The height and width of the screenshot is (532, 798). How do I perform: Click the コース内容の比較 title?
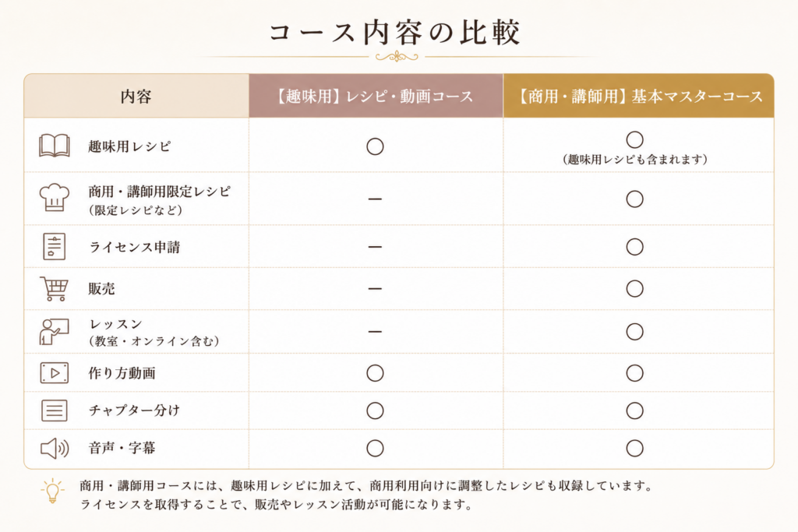(395, 33)
